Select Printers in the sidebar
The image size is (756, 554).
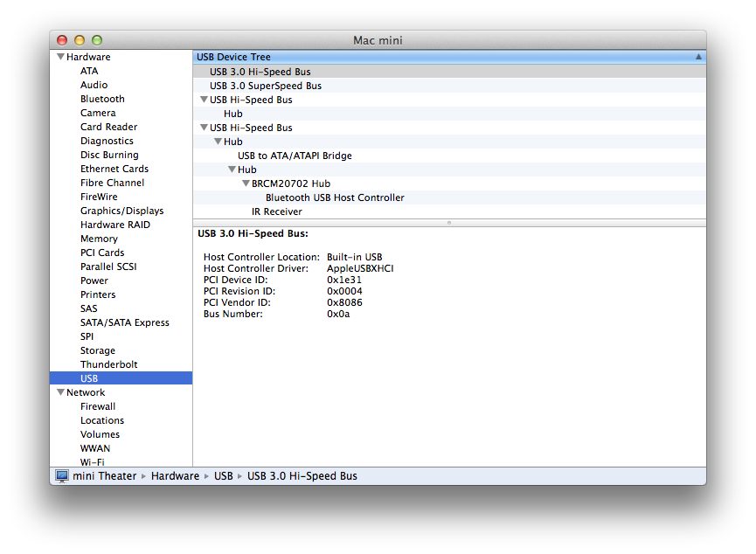[x=98, y=294]
